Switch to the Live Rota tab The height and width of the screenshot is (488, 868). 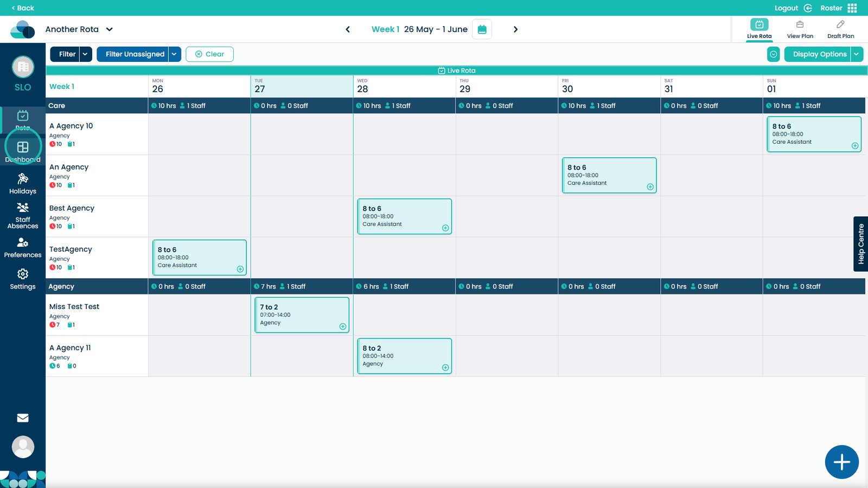pyautogui.click(x=759, y=29)
